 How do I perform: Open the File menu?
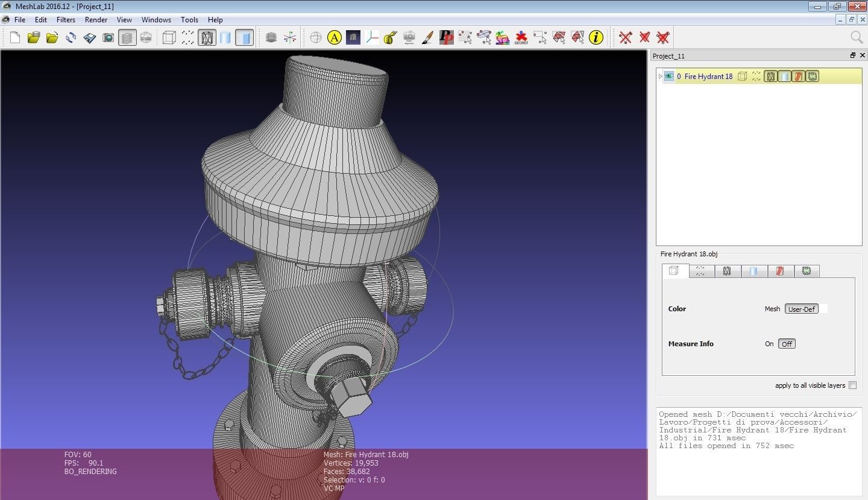(x=20, y=19)
